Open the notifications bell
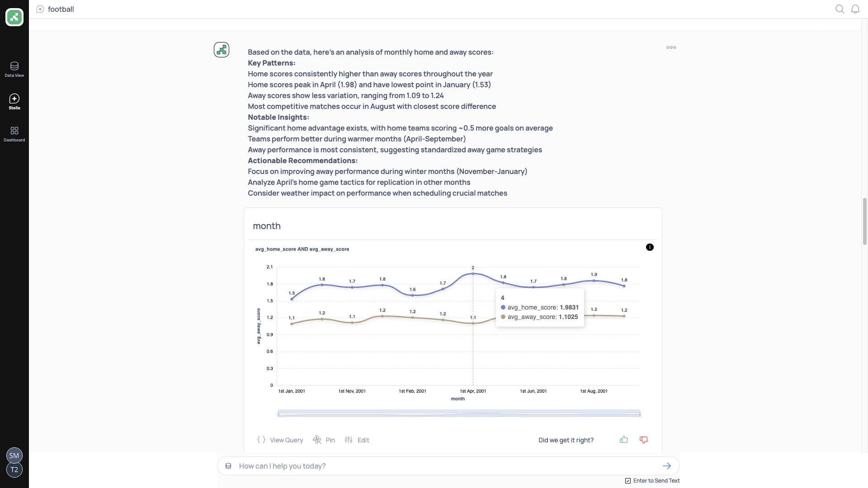 pyautogui.click(x=855, y=9)
